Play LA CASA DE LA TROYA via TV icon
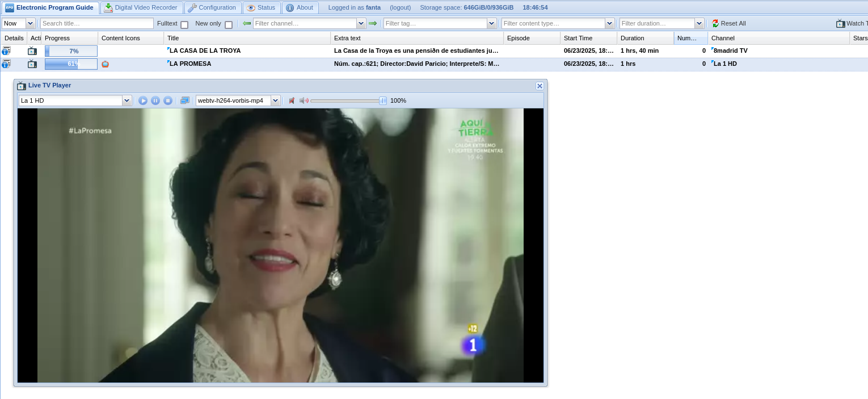 coord(32,51)
